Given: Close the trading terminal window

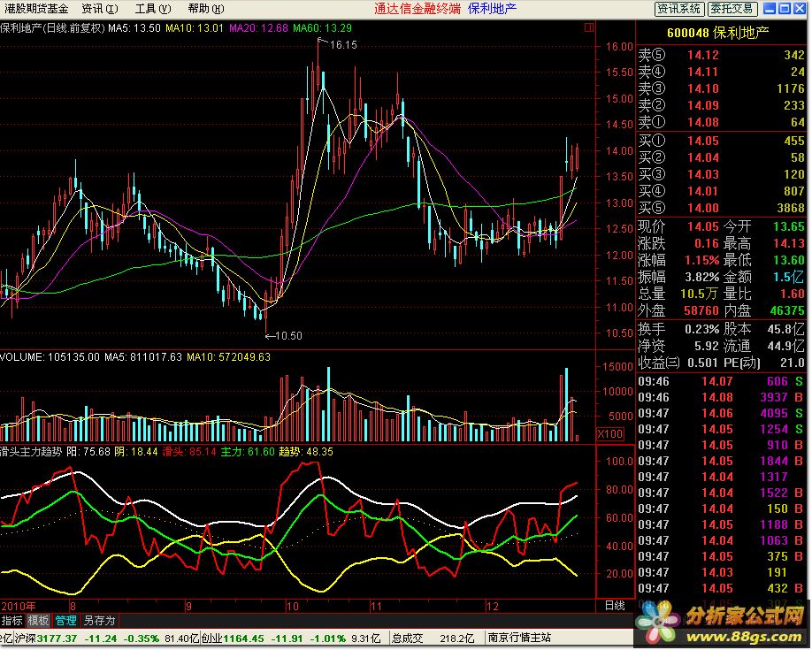Looking at the screenshot, I should (x=800, y=8).
